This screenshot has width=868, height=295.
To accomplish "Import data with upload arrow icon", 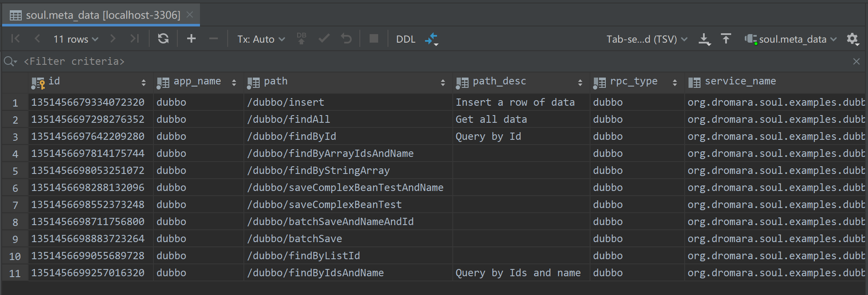I will 726,39.
